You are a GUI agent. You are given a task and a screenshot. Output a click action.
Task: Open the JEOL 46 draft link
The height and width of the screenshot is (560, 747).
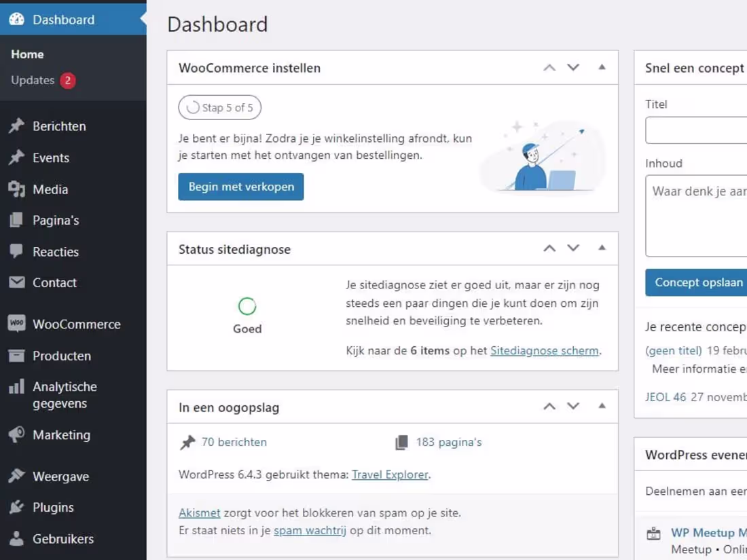point(666,397)
